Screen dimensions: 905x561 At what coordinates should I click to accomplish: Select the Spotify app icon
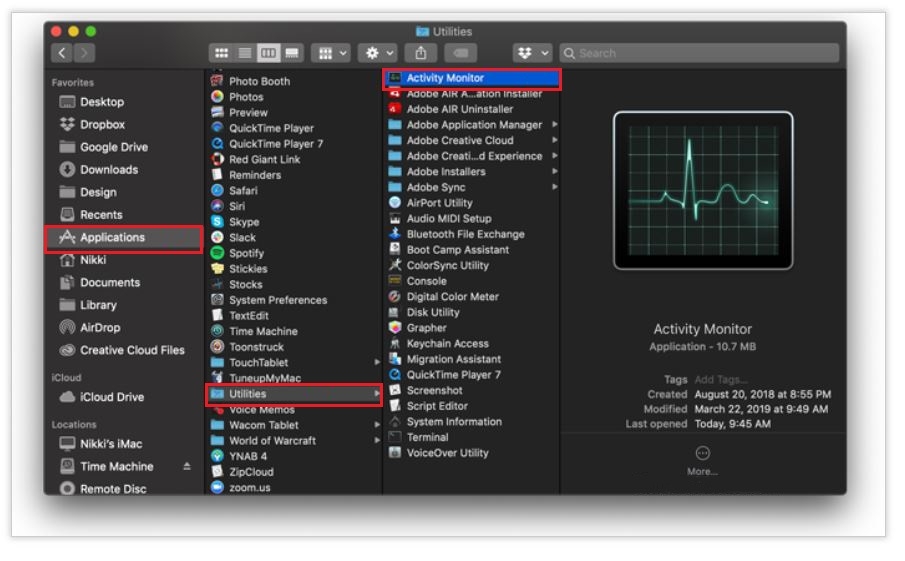pos(218,252)
